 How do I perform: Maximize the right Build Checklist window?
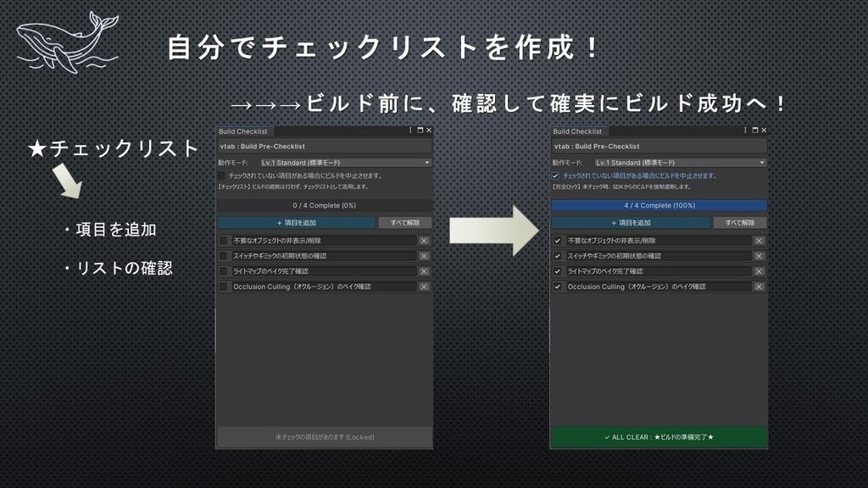[x=755, y=130]
